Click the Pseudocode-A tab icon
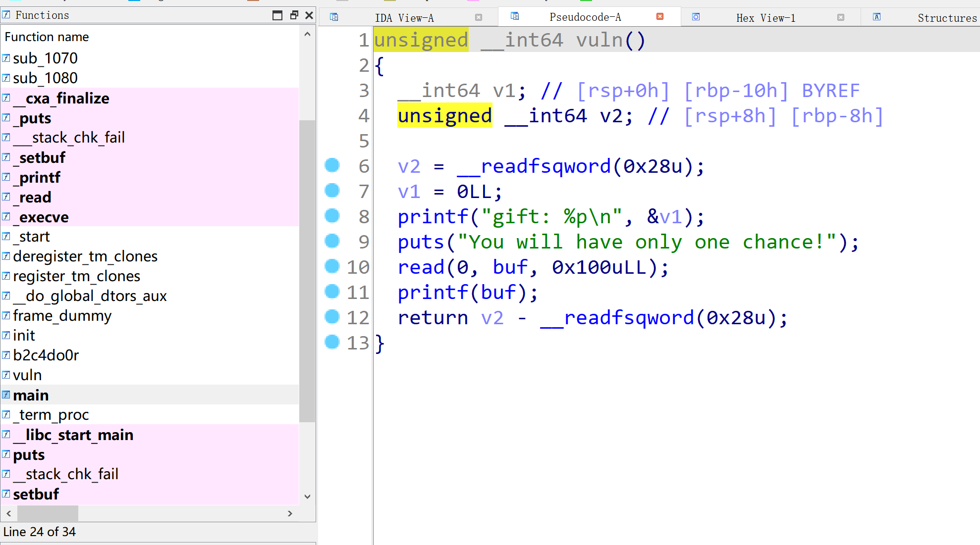This screenshot has width=980, height=545. (515, 16)
